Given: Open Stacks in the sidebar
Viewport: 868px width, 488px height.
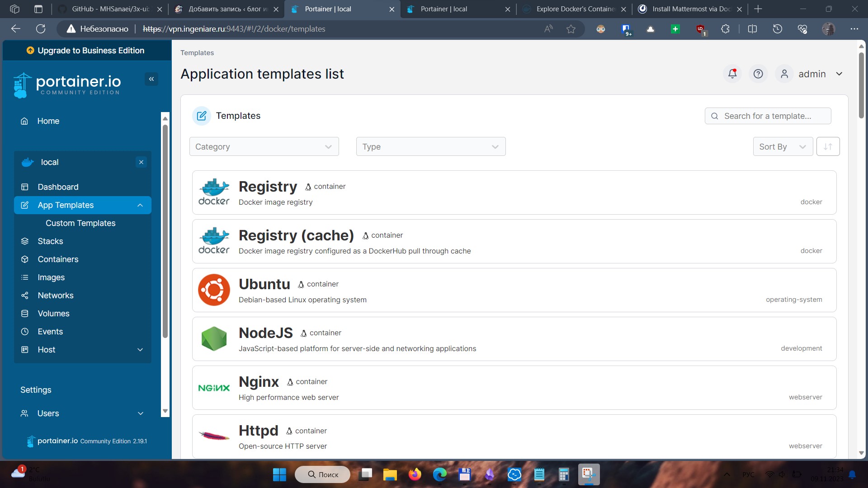Looking at the screenshot, I should 50,241.
